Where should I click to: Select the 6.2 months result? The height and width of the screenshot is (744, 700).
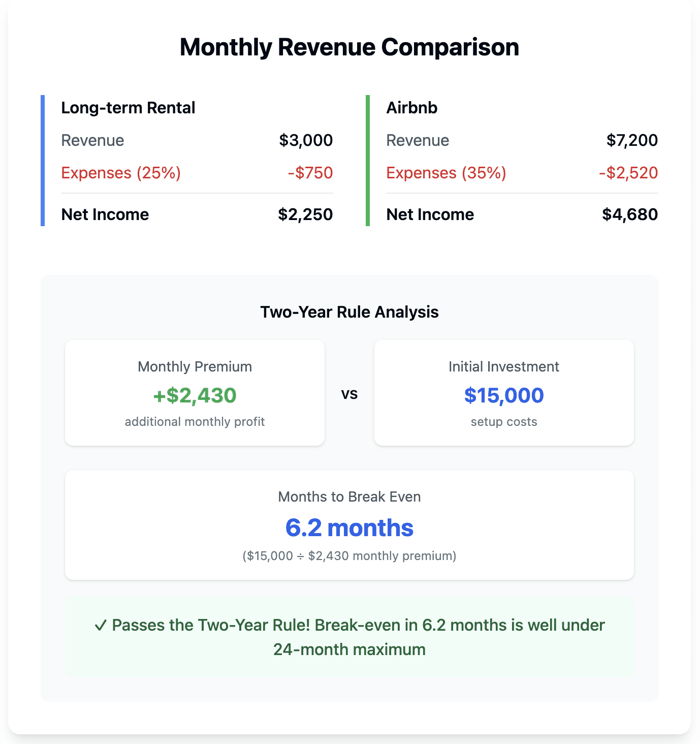(x=349, y=528)
